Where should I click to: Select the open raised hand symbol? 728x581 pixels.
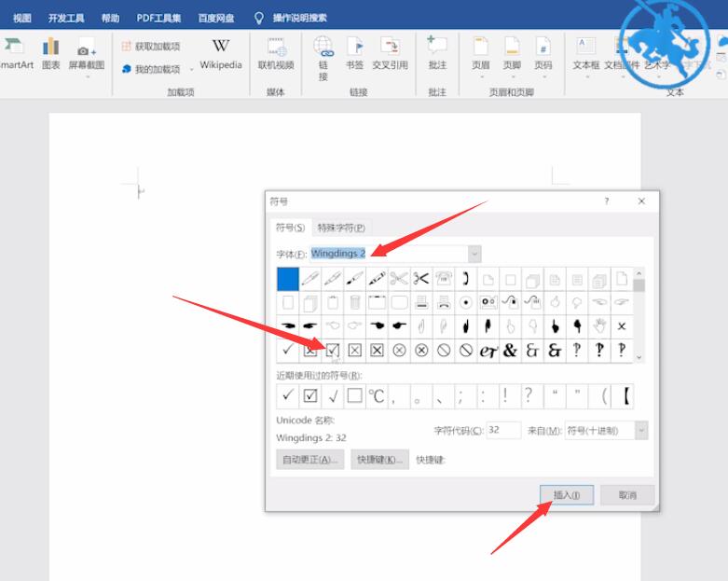[600, 326]
